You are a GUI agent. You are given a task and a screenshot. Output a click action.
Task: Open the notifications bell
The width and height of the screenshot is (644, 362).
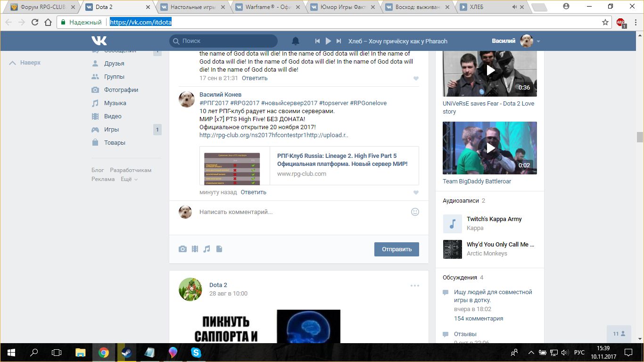[296, 41]
